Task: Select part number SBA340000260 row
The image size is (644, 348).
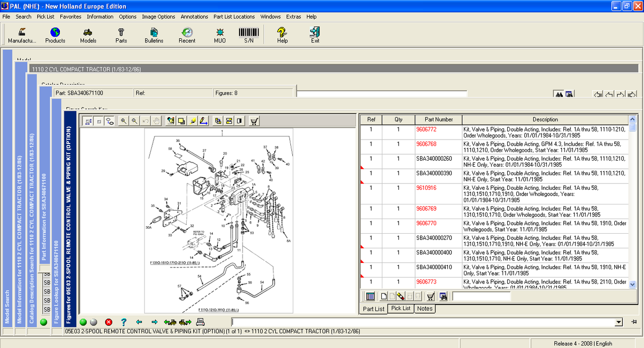Action: [495, 162]
